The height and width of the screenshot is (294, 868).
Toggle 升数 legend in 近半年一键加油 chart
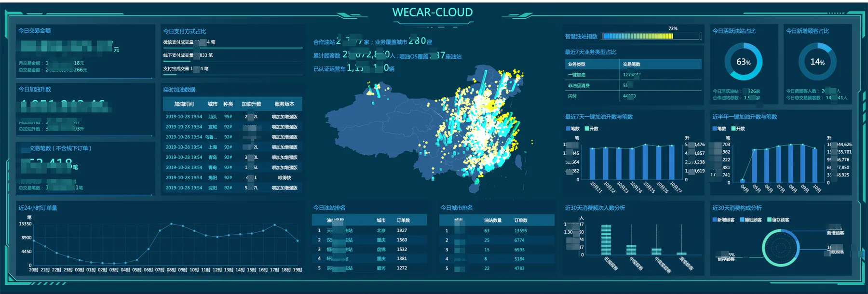point(738,129)
